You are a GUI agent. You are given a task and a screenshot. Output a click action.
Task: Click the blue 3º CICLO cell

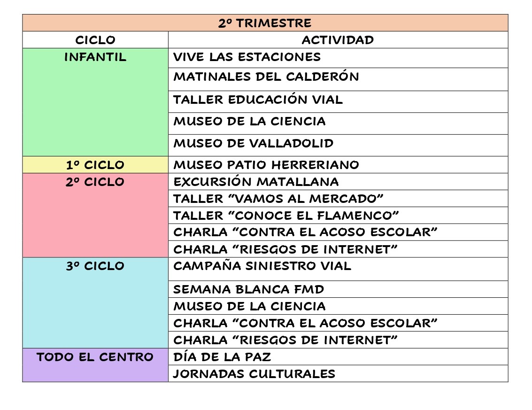coord(95,302)
